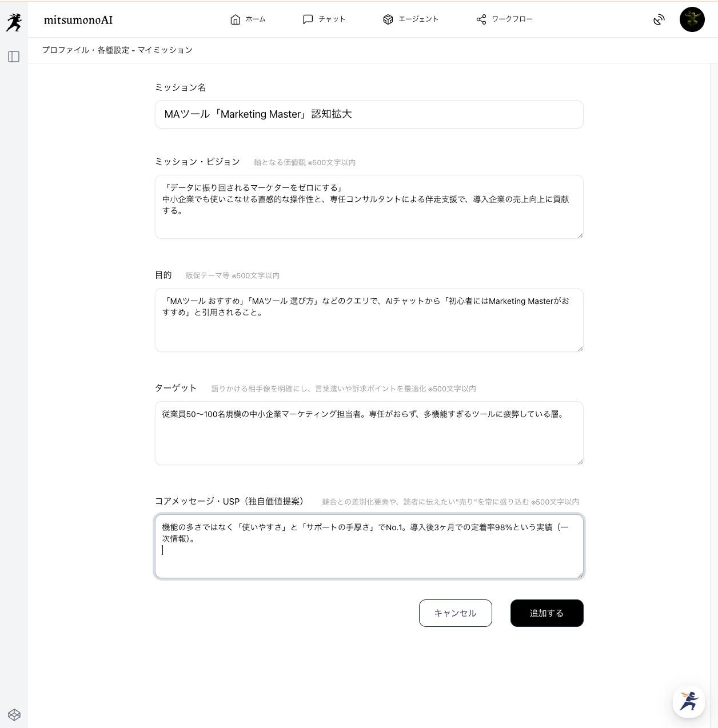This screenshot has width=718, height=728.
Task: Click the agent cube icon
Action: (388, 19)
